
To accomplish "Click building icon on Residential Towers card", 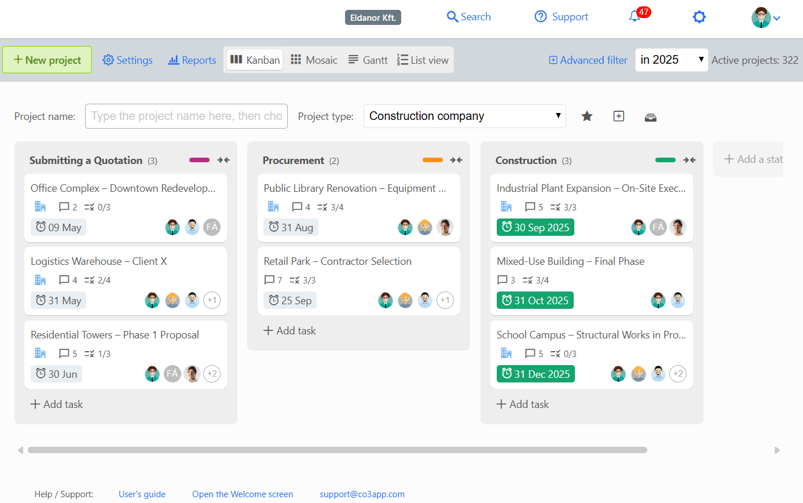I will click(x=40, y=353).
